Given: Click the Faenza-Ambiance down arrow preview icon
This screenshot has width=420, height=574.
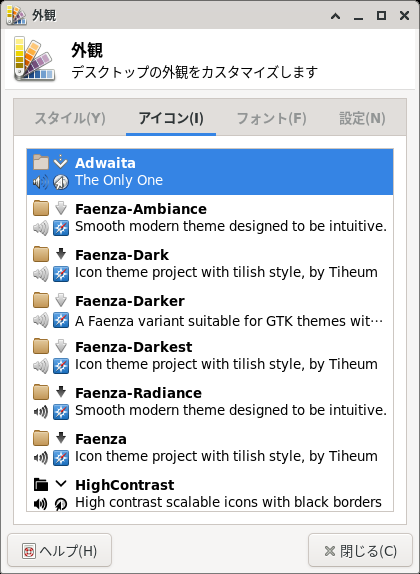Looking at the screenshot, I should point(61,208).
